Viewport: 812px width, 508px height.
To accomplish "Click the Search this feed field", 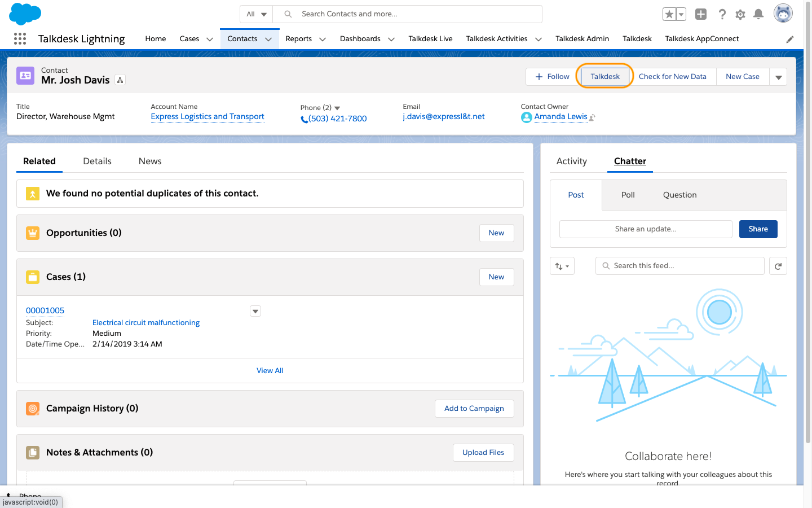I will 680,266.
